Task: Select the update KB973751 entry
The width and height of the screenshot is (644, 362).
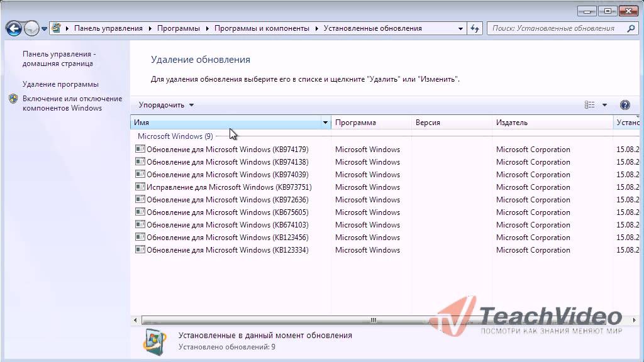Action: pos(226,187)
